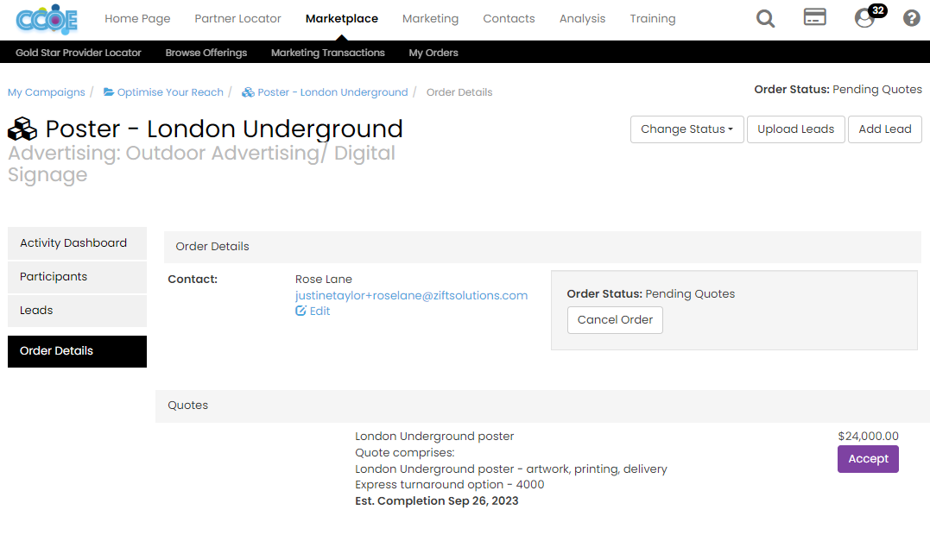Select Browse Offerings in the submenu
930x560 pixels.
click(x=206, y=53)
